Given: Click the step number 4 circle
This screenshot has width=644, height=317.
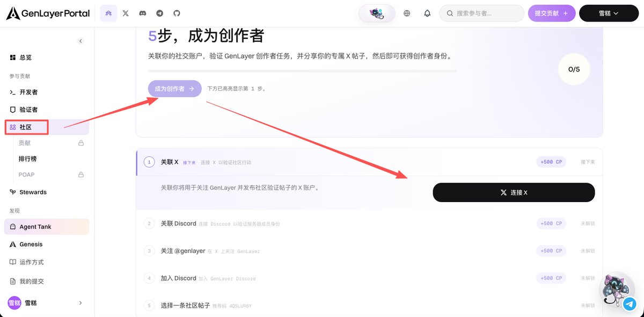Looking at the screenshot, I should 150,278.
